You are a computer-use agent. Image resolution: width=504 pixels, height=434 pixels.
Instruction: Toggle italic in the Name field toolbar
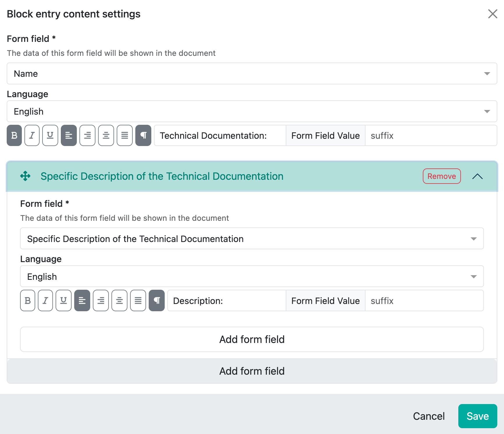pyautogui.click(x=32, y=135)
